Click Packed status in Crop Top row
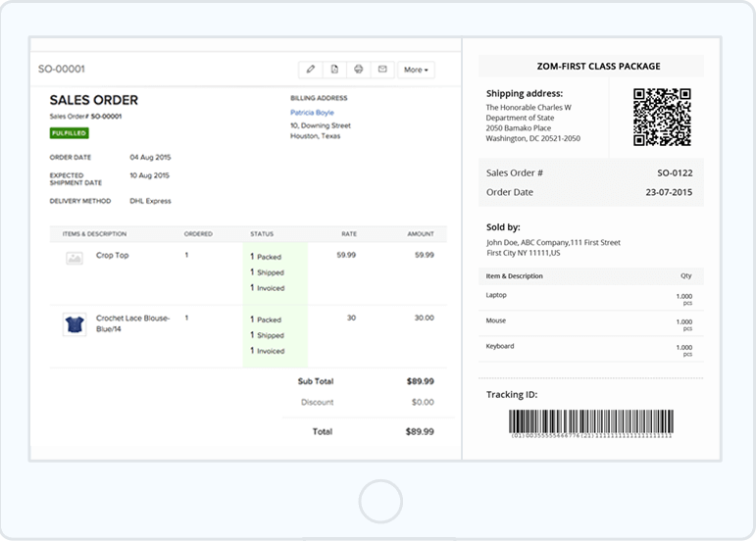This screenshot has height=541, width=756. (266, 257)
